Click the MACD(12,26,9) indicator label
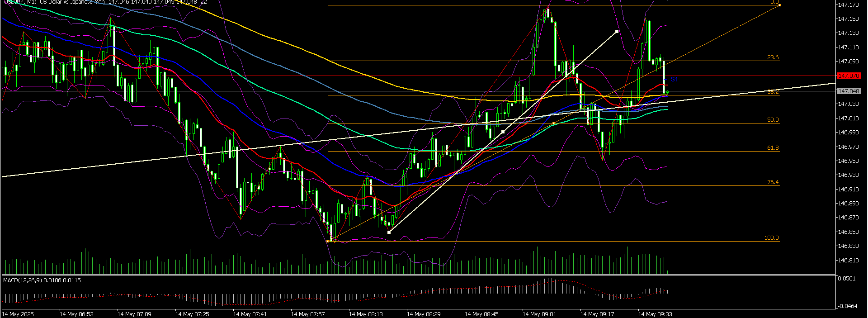868x318 pixels. (42, 280)
